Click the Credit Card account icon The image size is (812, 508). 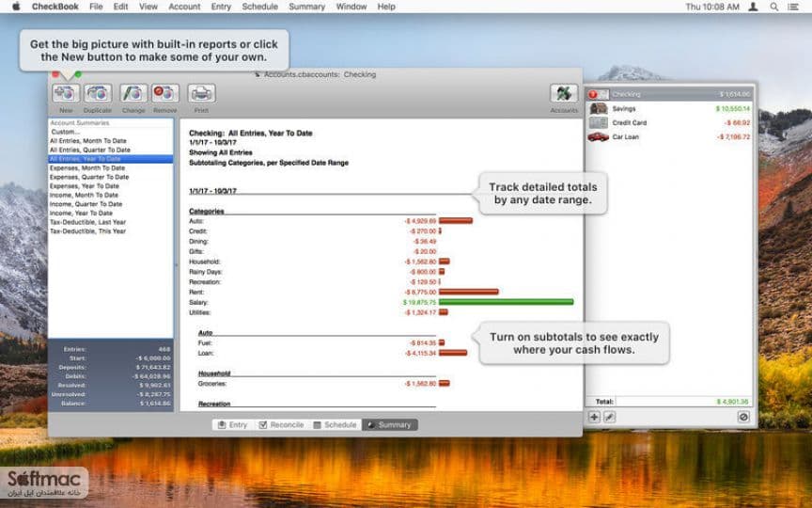(x=598, y=123)
